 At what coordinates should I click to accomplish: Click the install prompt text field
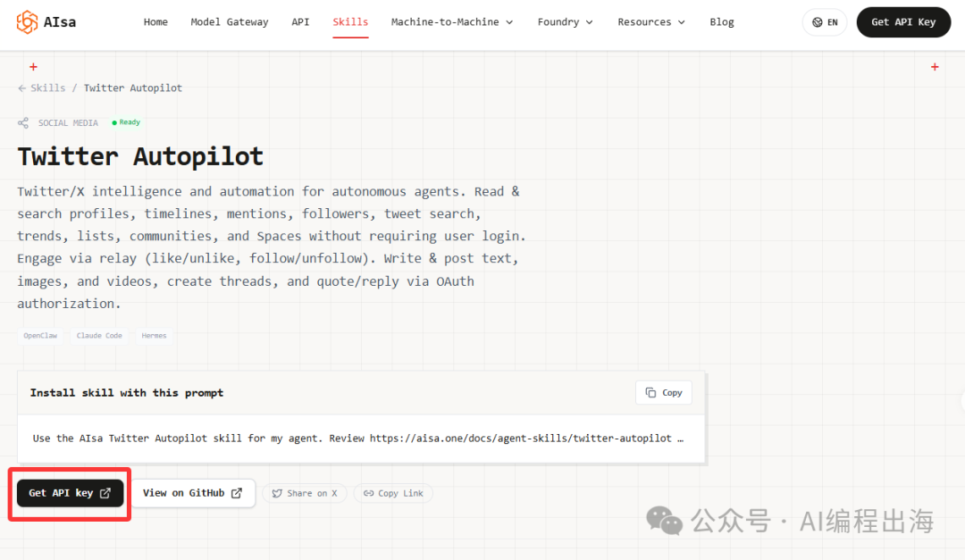361,439
